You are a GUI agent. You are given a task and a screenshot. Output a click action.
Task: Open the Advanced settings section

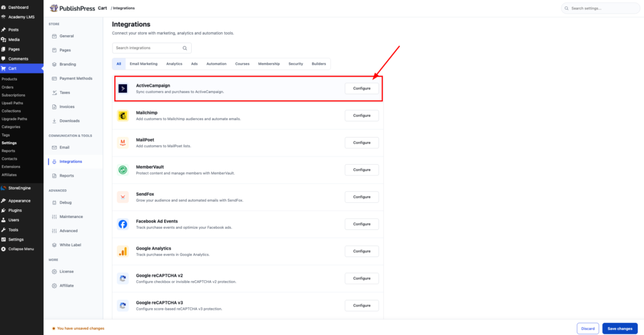[x=68, y=231]
